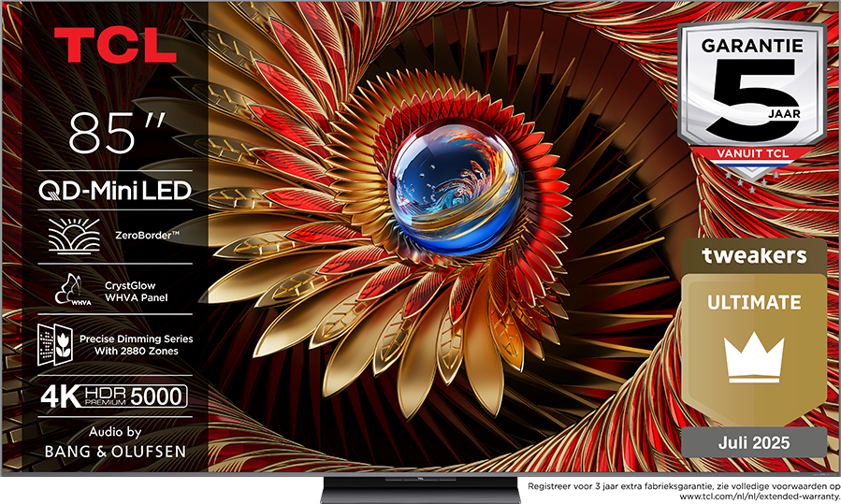The width and height of the screenshot is (841, 504).
Task: Click the WHVA butterfly icon
Action: [x=73, y=290]
